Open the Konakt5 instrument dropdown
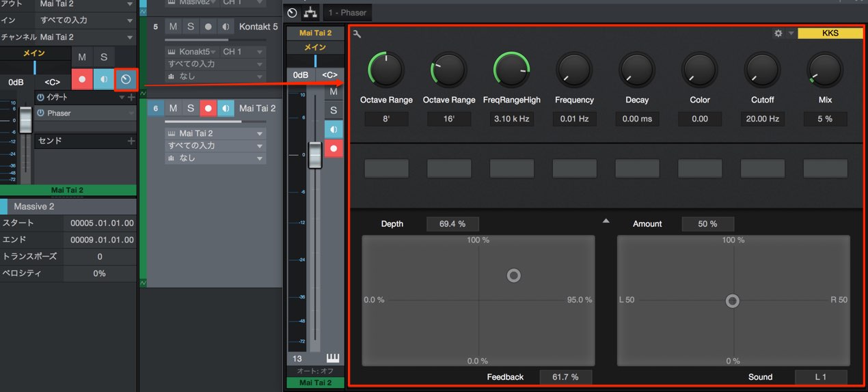868x392 pixels. coord(213,52)
